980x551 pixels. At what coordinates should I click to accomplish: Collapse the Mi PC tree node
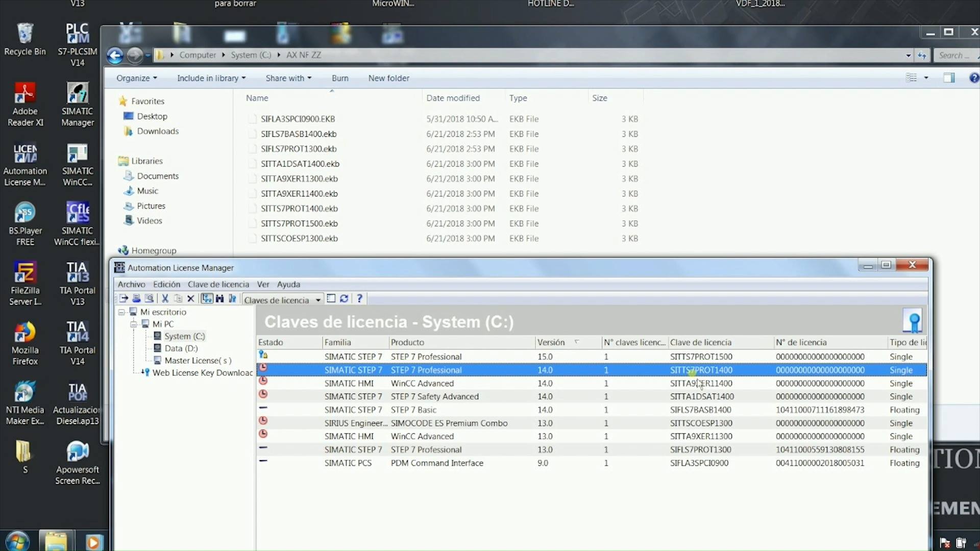pyautogui.click(x=134, y=324)
